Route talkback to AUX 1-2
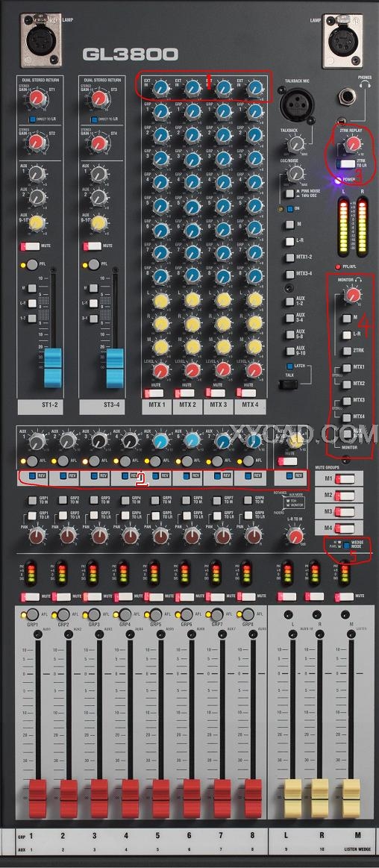Screen dimensions: 379x868 click(x=290, y=302)
